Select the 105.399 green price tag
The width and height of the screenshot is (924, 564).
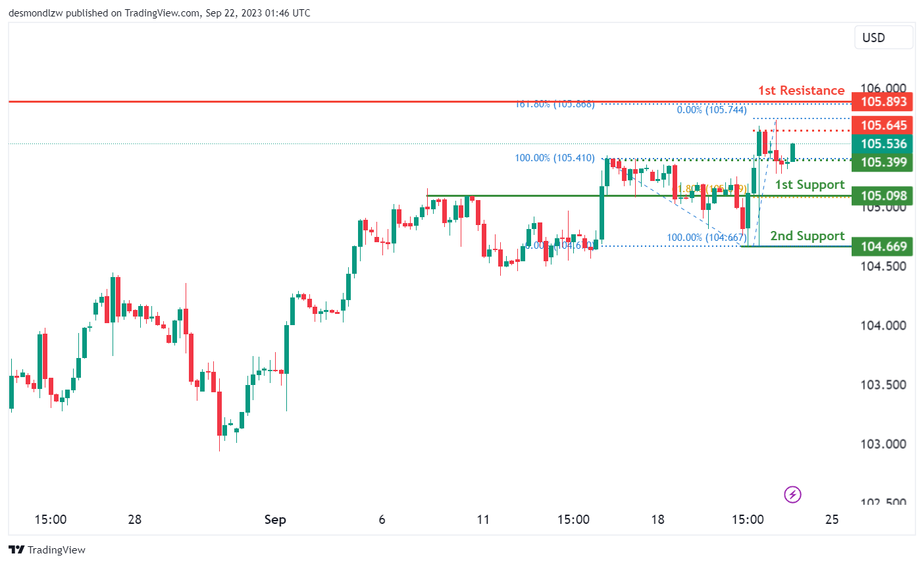click(x=883, y=162)
